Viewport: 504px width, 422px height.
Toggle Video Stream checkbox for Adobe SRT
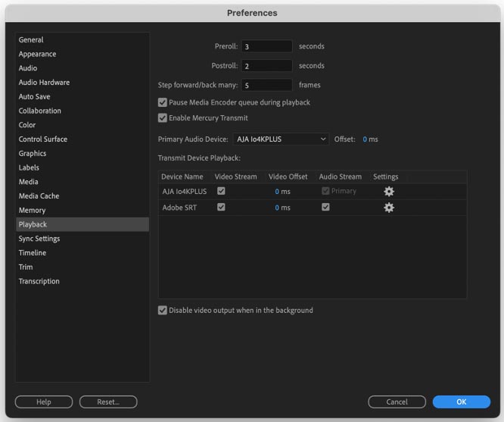221,207
